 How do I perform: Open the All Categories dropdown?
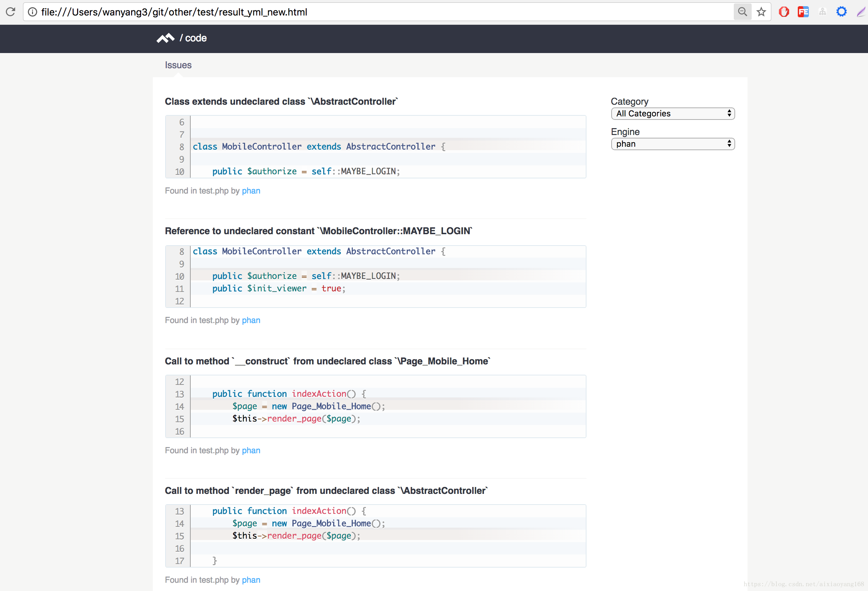coord(673,114)
